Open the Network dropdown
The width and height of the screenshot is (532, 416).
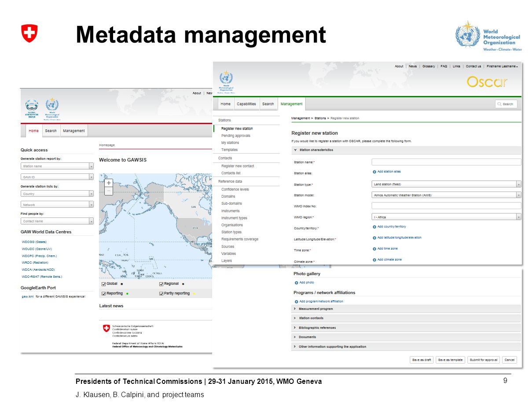(57, 205)
